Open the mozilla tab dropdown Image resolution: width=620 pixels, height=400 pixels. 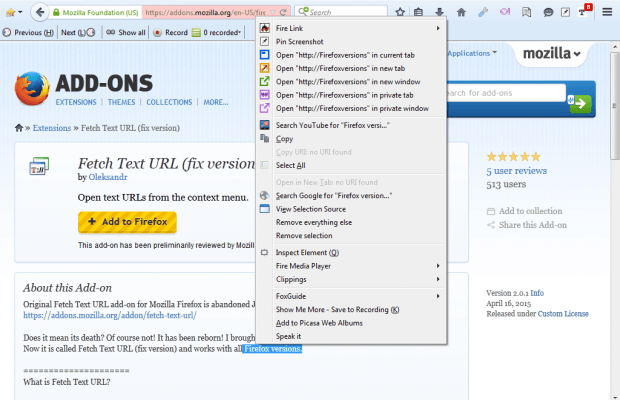coord(552,53)
